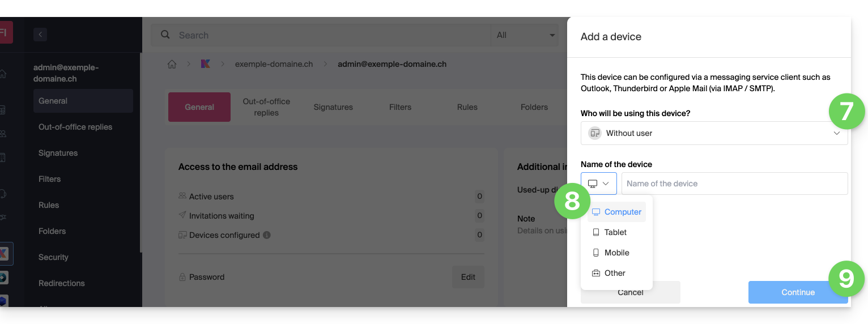Expand Who will be using dropdown
This screenshot has height=324, width=868.
click(714, 133)
